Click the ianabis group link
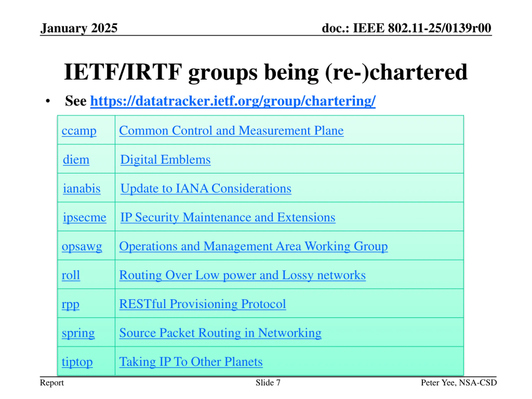Image resolution: width=532 pixels, height=399 pixels. pyautogui.click(x=81, y=188)
